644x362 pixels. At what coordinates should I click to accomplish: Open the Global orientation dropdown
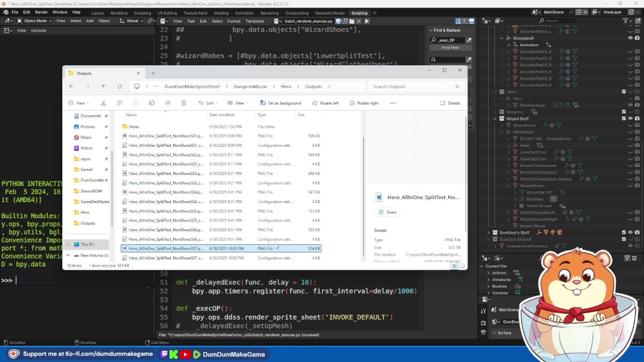132,21
